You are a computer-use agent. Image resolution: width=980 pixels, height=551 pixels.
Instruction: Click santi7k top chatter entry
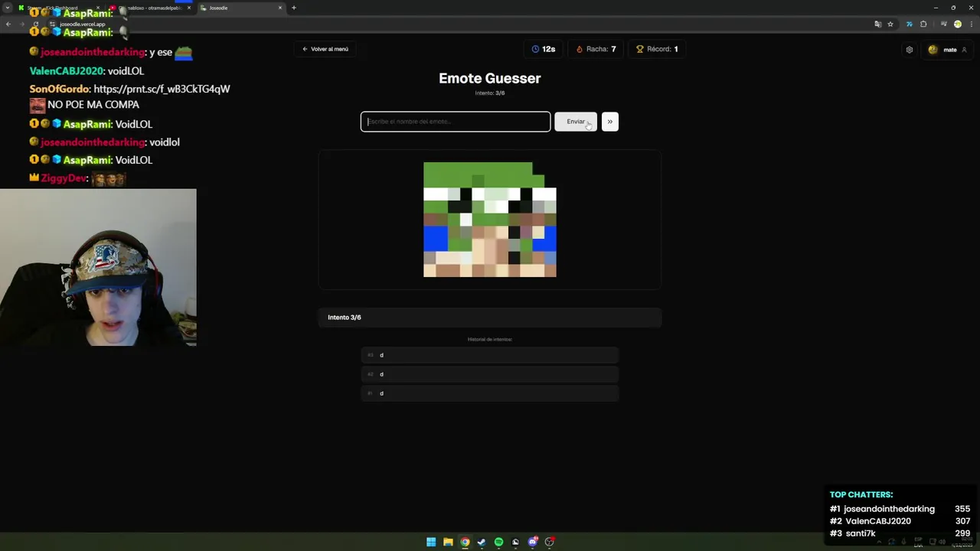[x=900, y=533]
